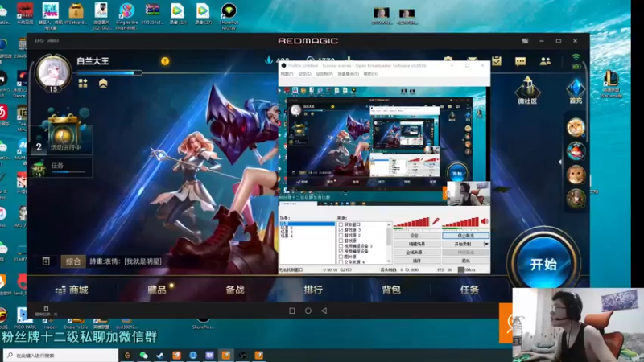This screenshot has width=644, height=362.
Task: Open the first OBS menu 档案(F)
Action: [287, 74]
